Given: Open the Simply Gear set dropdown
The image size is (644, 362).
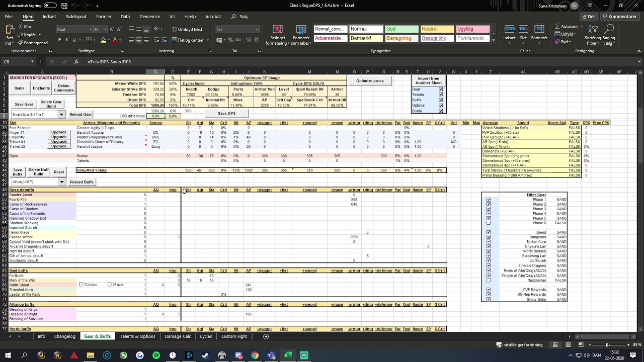Looking at the screenshot, I should point(61,115).
